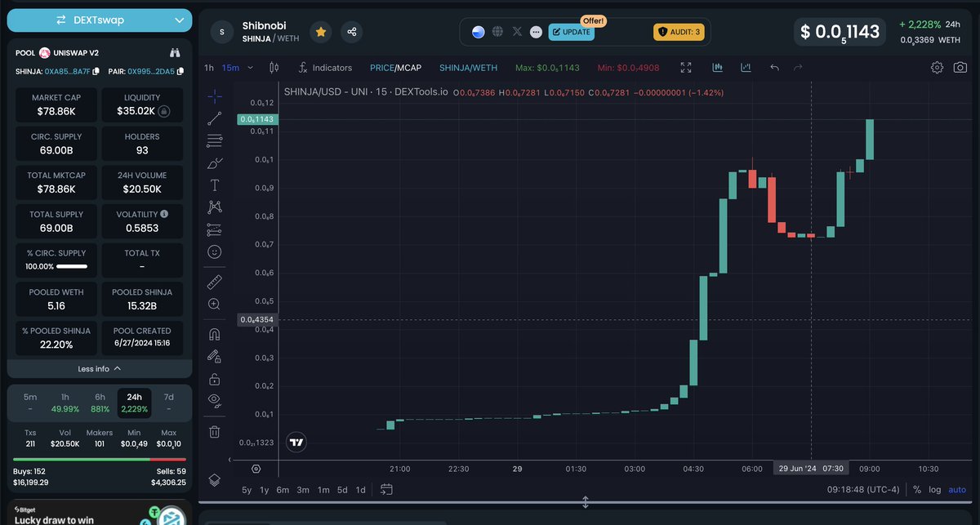Undo the last chart action
Viewport: 980px width, 525px height.
(774, 68)
